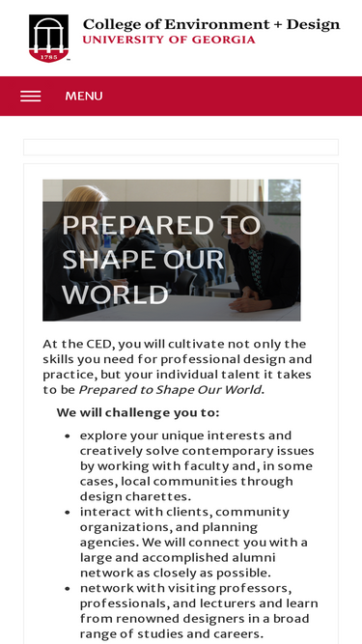Viewport: 362px width, 644px height.
Task: Select the interact with clients bullet item
Action: pyautogui.click(x=194, y=543)
